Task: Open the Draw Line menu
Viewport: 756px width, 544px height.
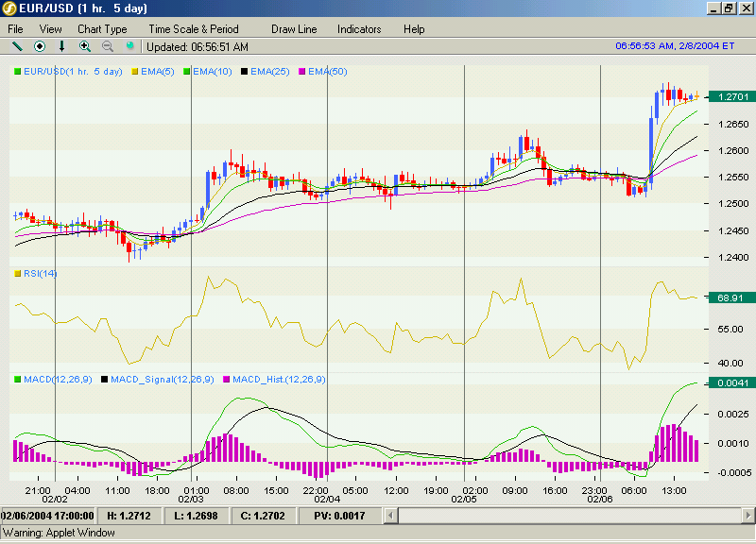Action: (294, 29)
